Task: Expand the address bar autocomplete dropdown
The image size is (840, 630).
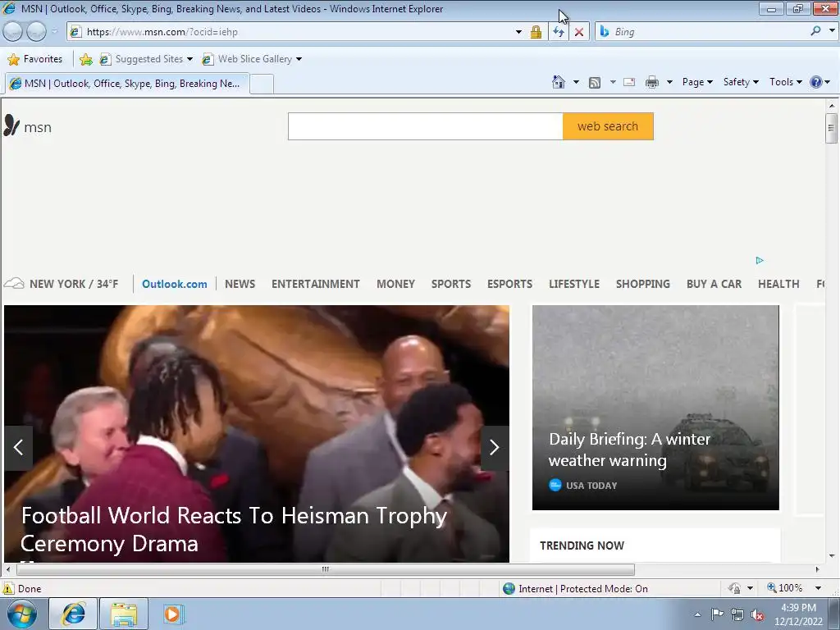Action: 518,32
